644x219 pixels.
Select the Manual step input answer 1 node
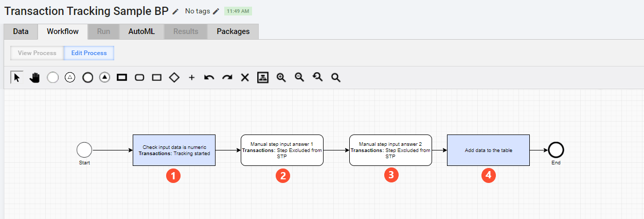click(x=282, y=150)
